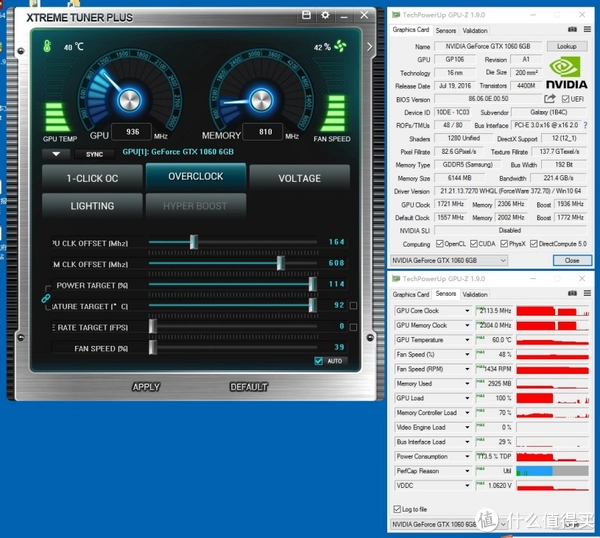
Task: Open GPU Memory Clock sensor dropdown
Action: 467,325
